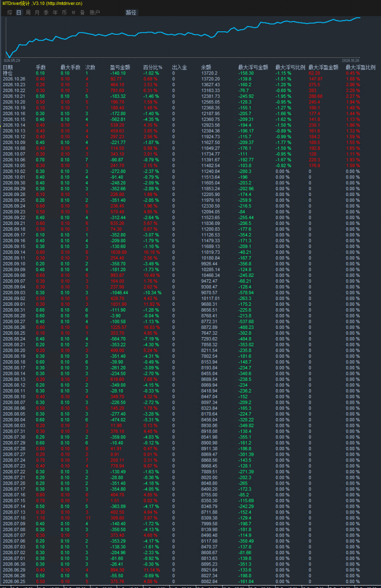Click the 日期 column header
The height and width of the screenshot is (588, 381).
coord(8,67)
